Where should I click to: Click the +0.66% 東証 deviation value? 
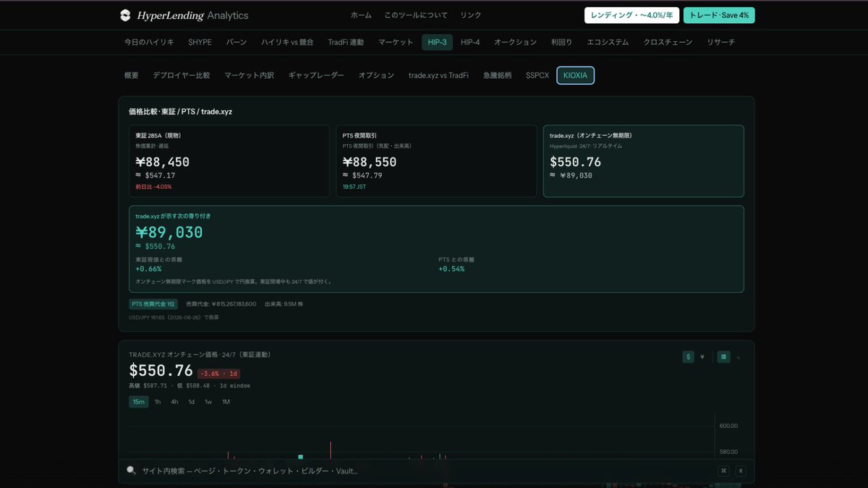[148, 269]
